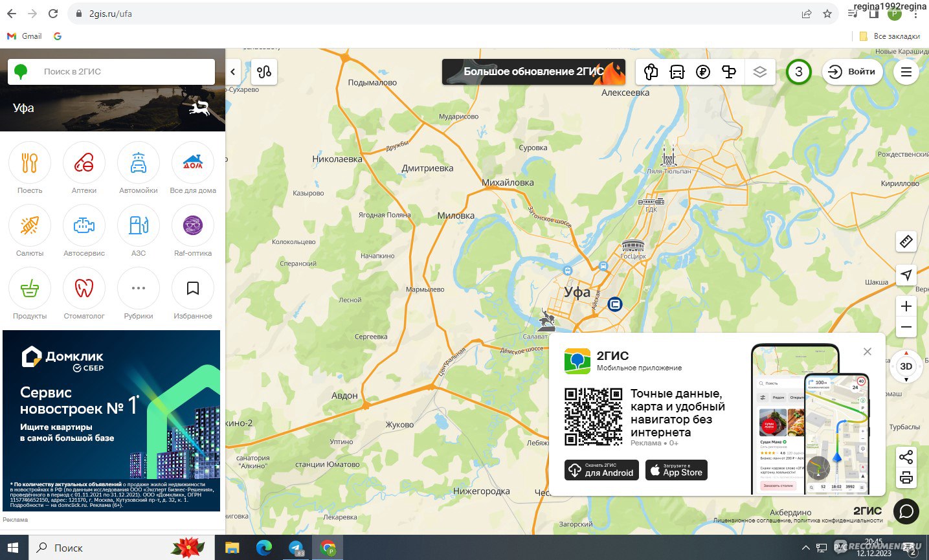Open Telegram from the taskbar
The height and width of the screenshot is (560, 929).
click(x=296, y=548)
